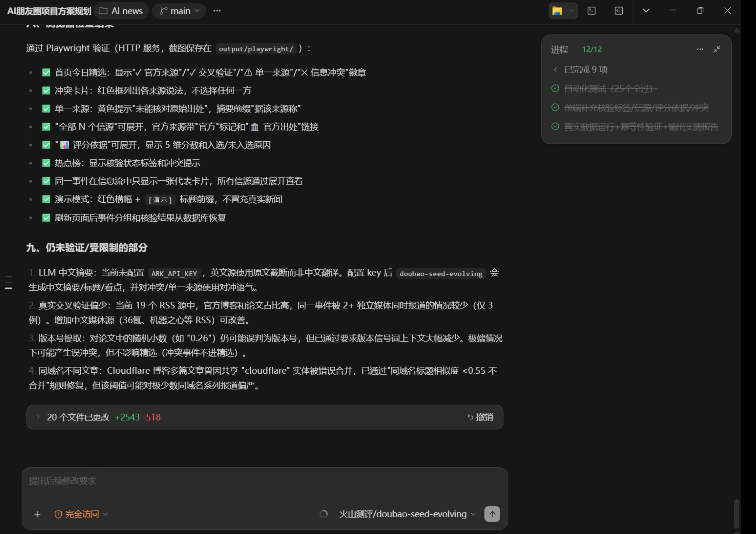Open the terminal panel icon
Viewport: 756px width, 534px height.
tap(592, 11)
